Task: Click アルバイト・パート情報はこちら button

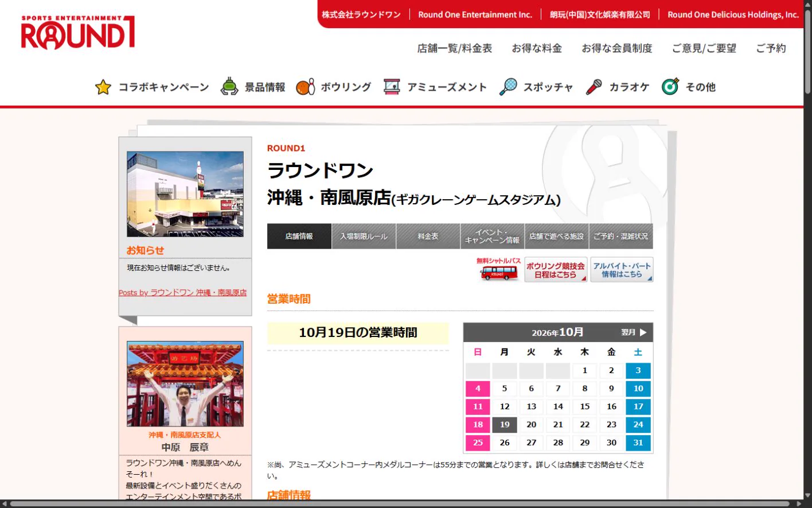Action: tap(622, 270)
